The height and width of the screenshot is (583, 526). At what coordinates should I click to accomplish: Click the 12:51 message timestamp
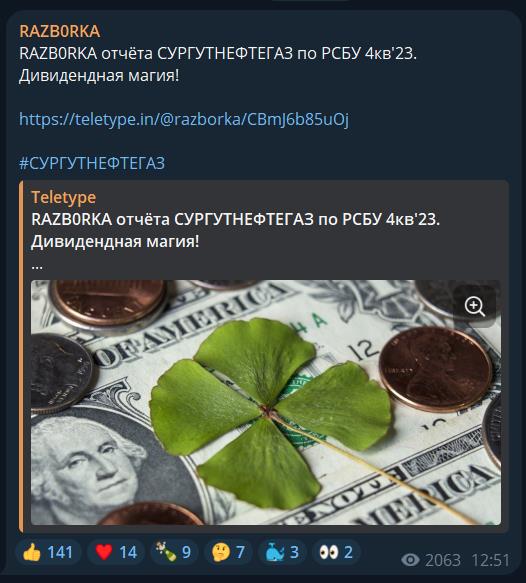(x=491, y=560)
